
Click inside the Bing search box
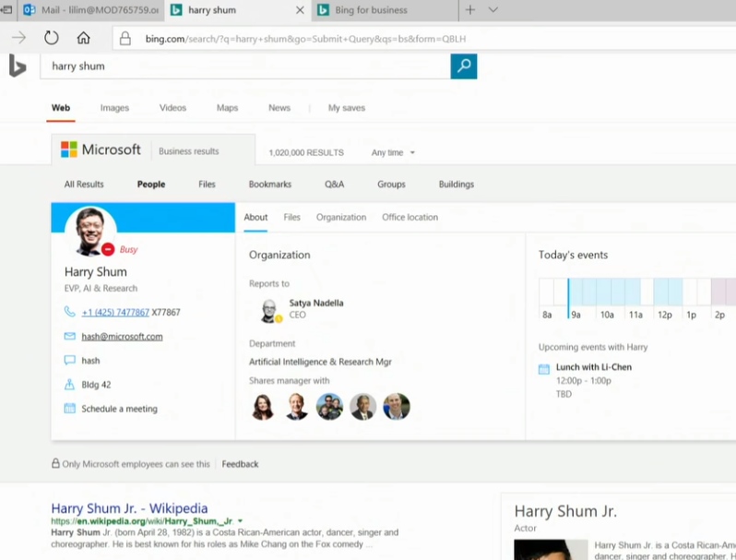pos(245,66)
